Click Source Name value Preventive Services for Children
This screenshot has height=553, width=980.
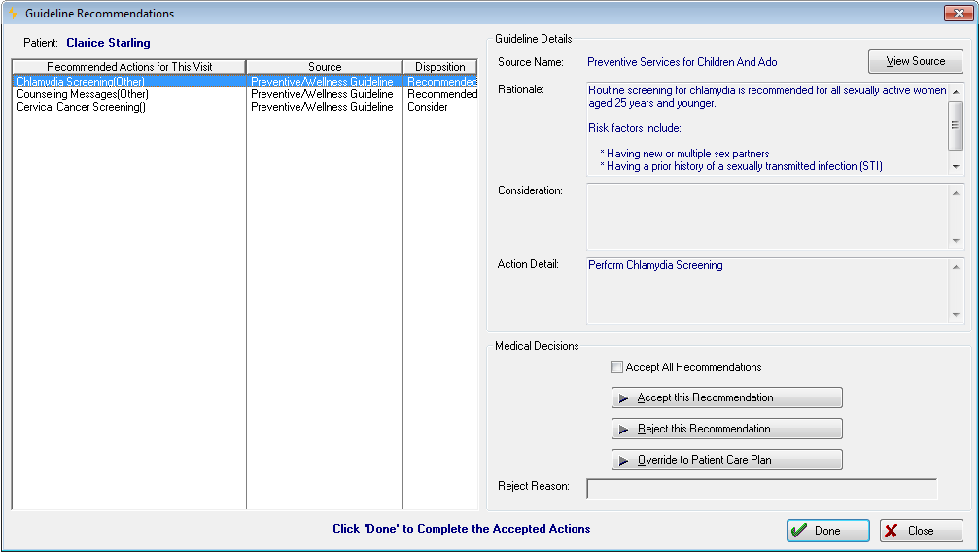682,62
